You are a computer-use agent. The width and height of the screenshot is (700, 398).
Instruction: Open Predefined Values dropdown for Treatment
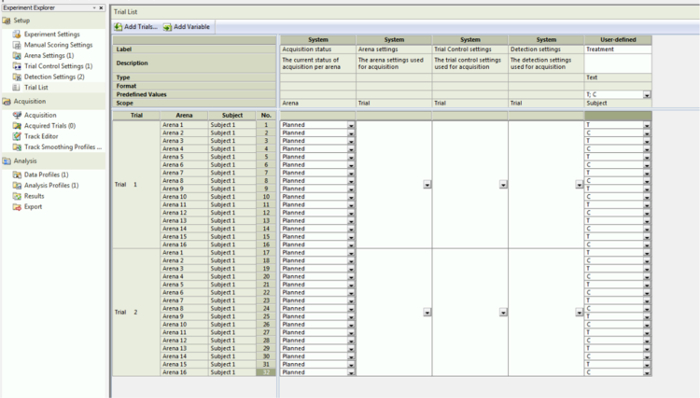point(647,95)
